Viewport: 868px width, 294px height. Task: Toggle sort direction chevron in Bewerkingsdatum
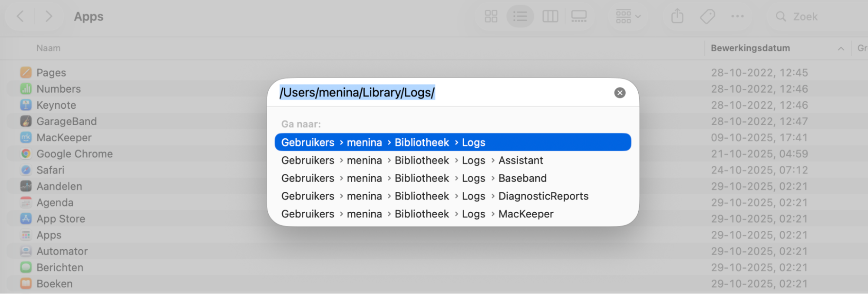[x=841, y=49]
